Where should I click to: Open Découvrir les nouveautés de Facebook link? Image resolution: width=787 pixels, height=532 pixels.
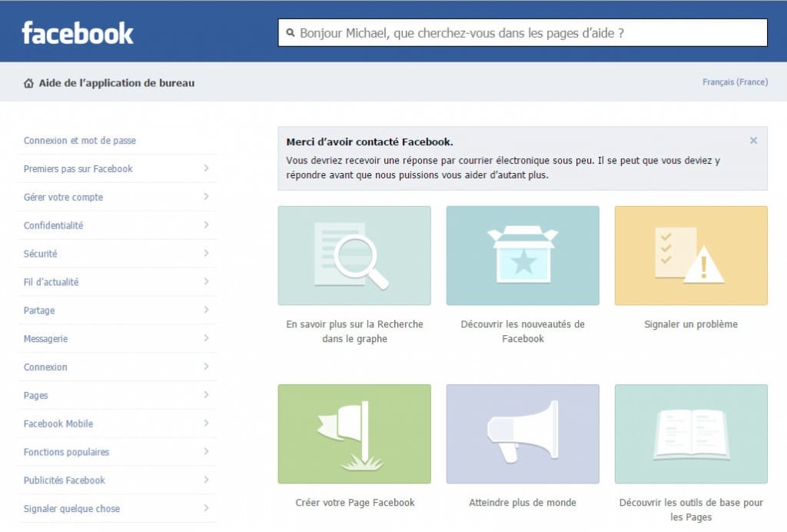point(523,331)
